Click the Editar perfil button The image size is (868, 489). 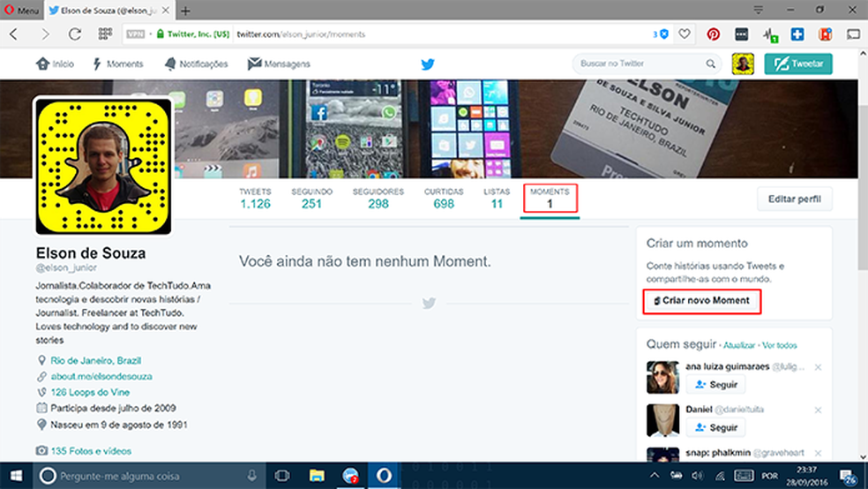pos(795,199)
